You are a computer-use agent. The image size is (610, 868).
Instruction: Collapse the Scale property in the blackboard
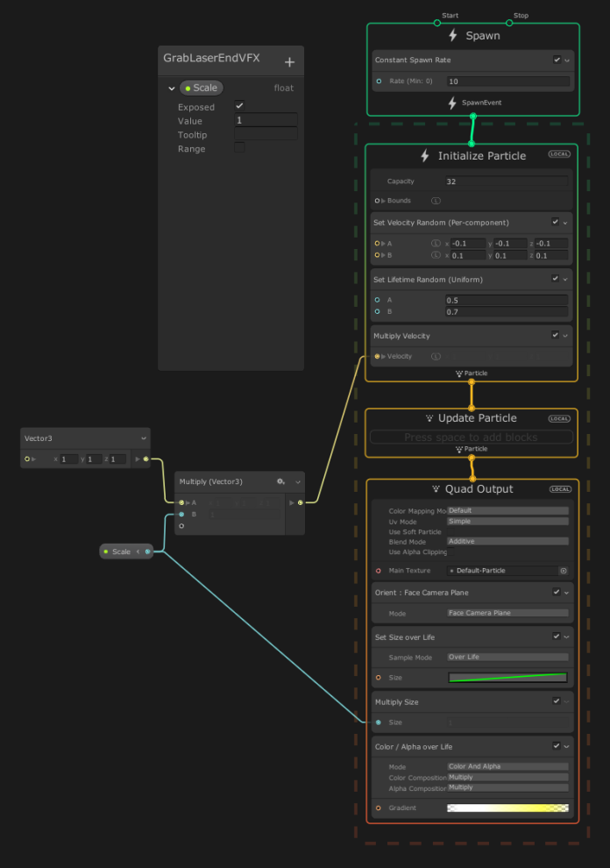(171, 89)
